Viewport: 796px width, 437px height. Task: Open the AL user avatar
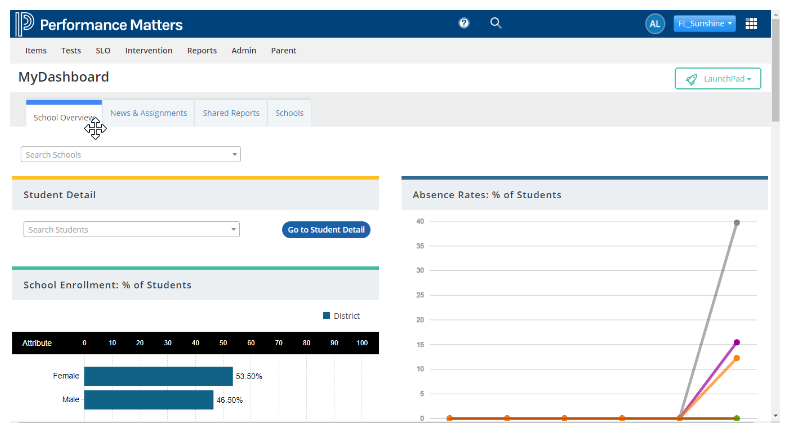(x=655, y=23)
